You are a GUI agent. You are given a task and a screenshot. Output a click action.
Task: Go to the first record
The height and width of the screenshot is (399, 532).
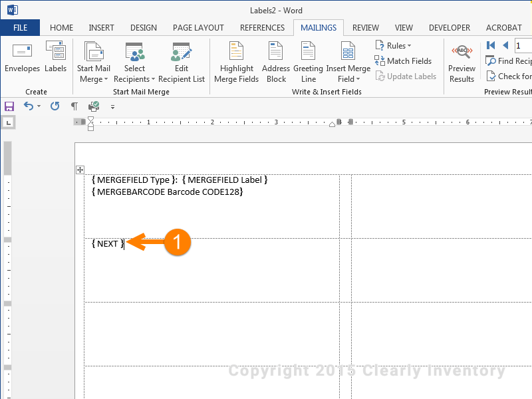click(x=491, y=45)
